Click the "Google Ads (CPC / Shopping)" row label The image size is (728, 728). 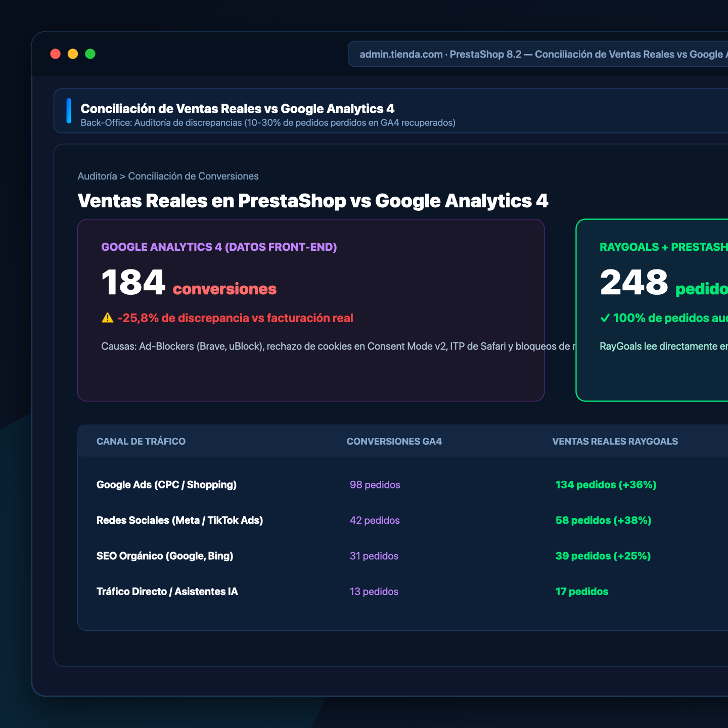click(167, 485)
